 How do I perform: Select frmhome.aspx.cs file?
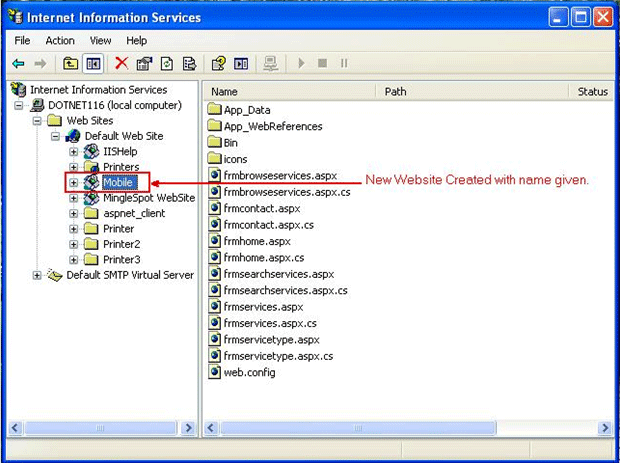coord(264,258)
